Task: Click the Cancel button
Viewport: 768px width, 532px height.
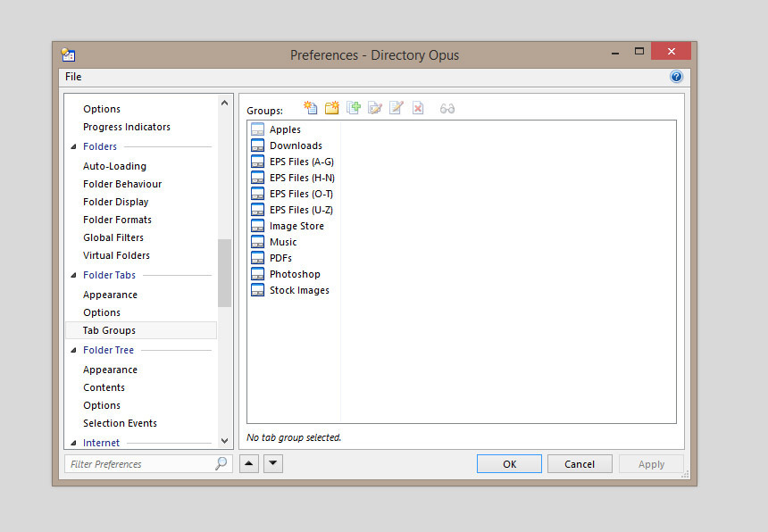Action: 580,464
